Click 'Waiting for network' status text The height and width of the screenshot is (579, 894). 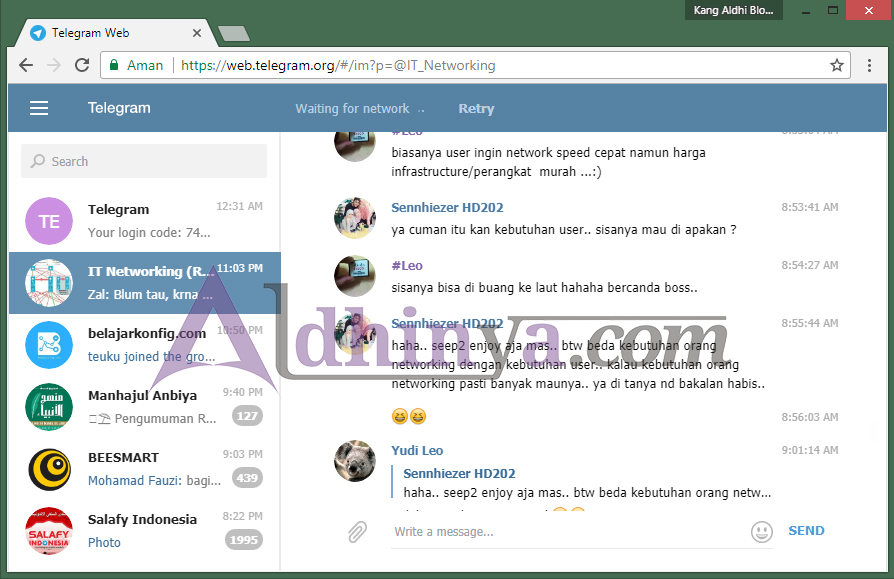(x=352, y=108)
